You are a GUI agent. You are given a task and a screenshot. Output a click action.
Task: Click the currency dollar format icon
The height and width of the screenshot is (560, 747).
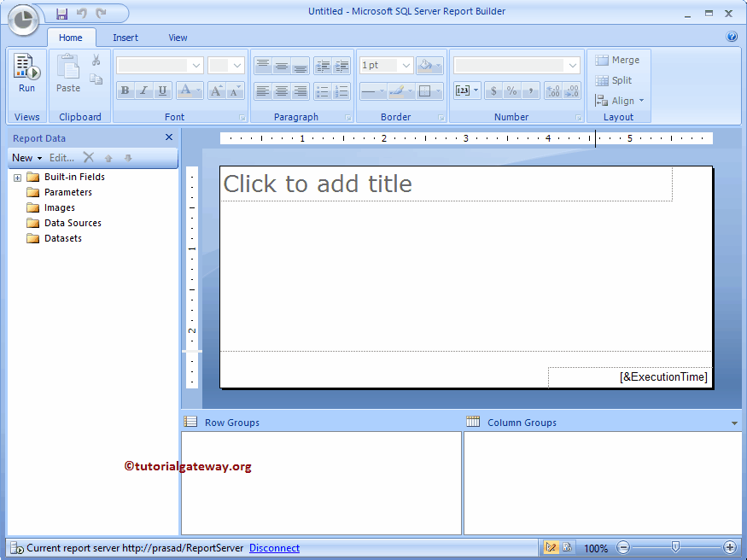pyautogui.click(x=493, y=90)
